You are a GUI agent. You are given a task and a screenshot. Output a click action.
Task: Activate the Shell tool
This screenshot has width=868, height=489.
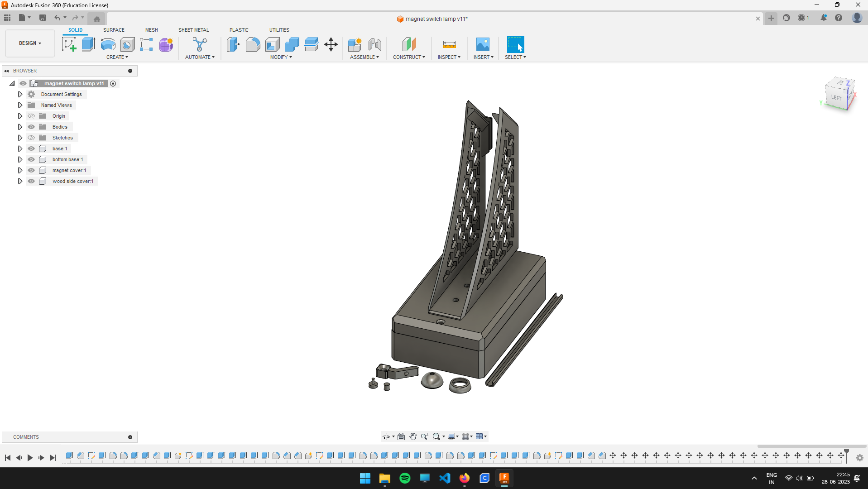click(x=272, y=44)
